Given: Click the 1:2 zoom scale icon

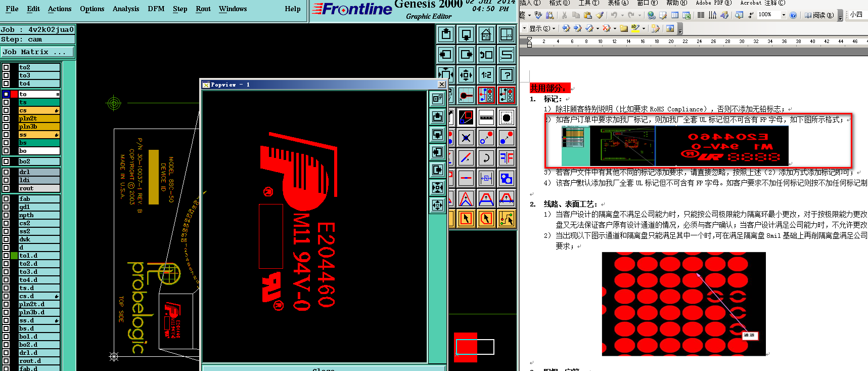Looking at the screenshot, I should [486, 75].
